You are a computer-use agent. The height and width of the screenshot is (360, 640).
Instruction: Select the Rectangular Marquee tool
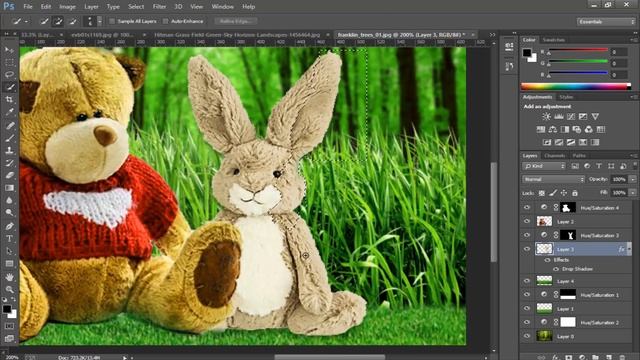coord(9,62)
